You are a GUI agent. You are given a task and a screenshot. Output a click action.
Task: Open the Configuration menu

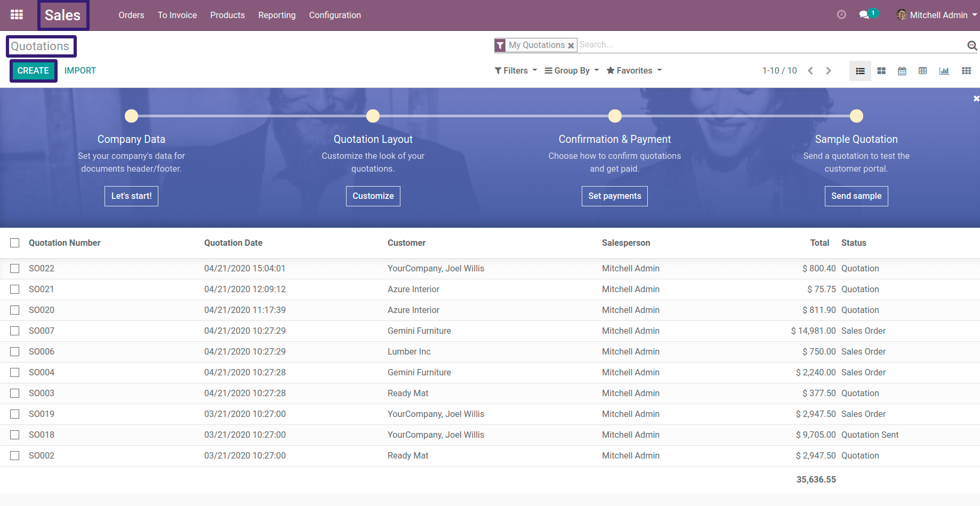point(335,15)
